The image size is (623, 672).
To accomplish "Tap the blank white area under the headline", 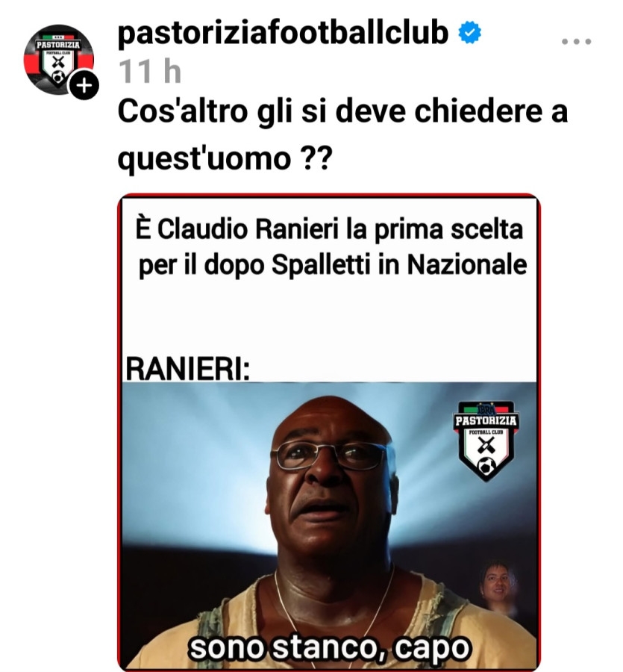I will [x=329, y=317].
